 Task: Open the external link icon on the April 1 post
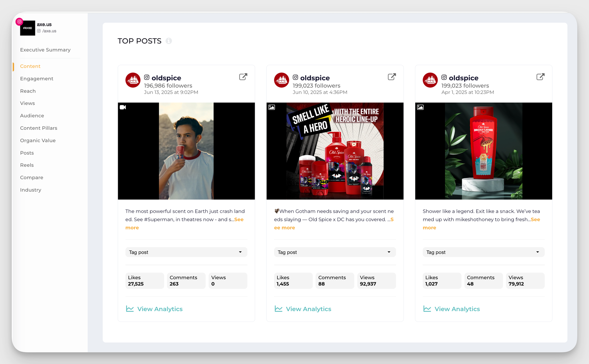[540, 77]
